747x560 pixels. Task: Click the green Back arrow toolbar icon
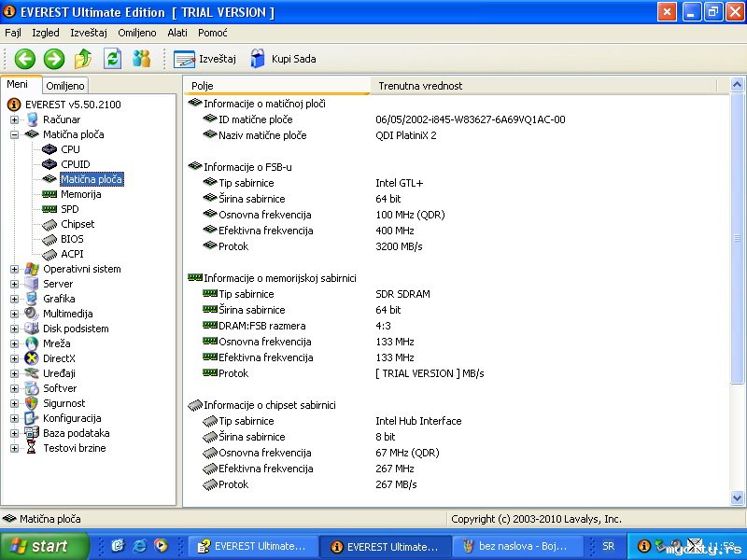coord(24,59)
